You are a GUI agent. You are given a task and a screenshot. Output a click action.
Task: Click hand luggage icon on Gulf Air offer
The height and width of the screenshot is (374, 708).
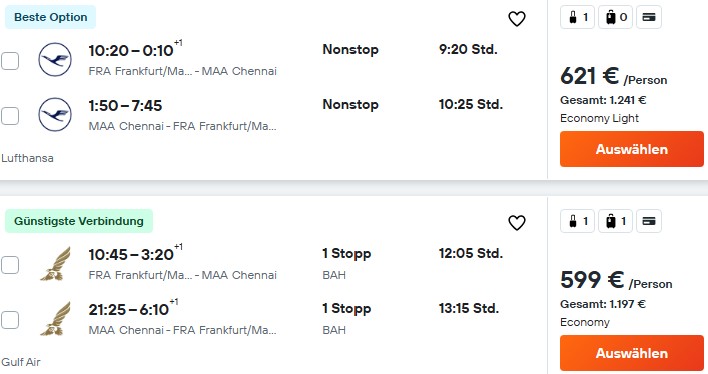[x=578, y=221]
